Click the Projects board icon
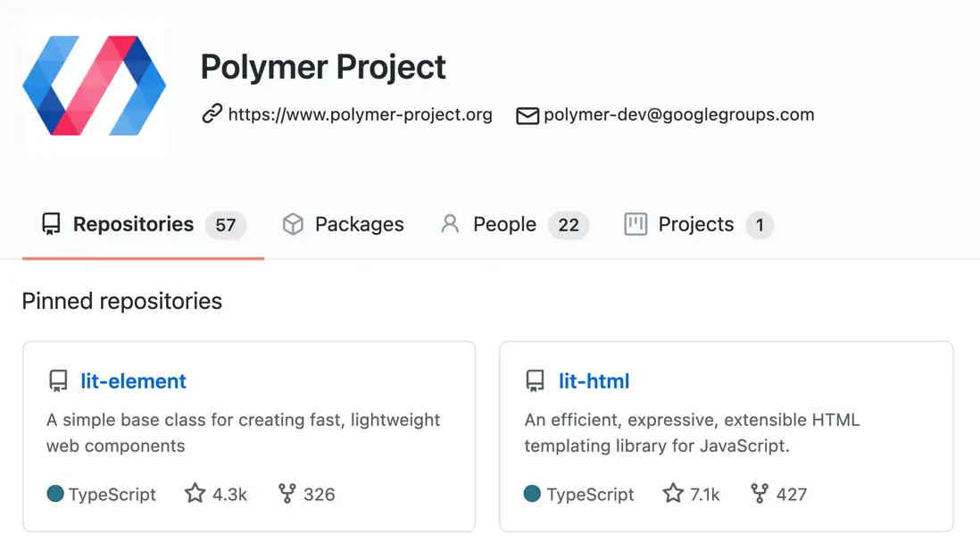This screenshot has height=559, width=980. [x=635, y=224]
